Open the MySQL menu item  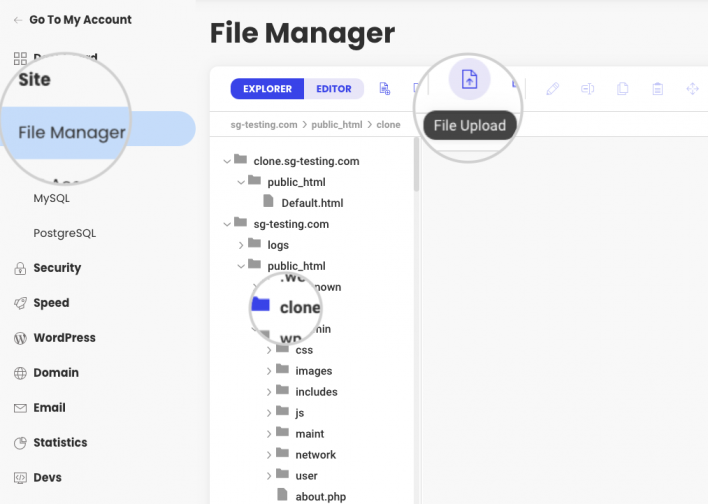(51, 198)
